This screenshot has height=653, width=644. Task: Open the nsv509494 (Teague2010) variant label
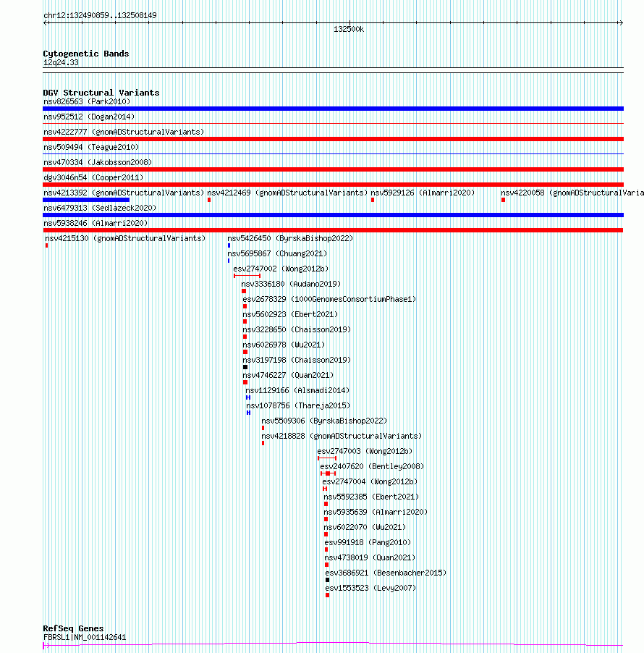(x=91, y=147)
